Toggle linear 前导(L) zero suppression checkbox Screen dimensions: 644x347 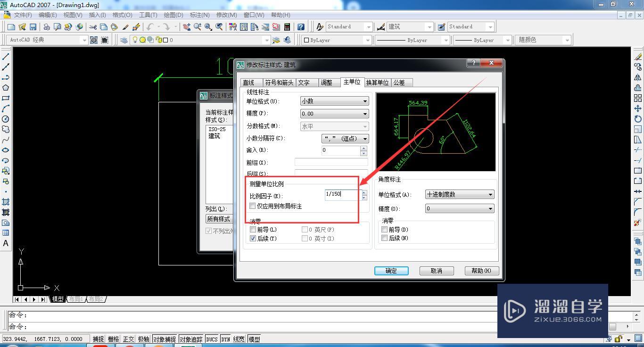coord(253,230)
